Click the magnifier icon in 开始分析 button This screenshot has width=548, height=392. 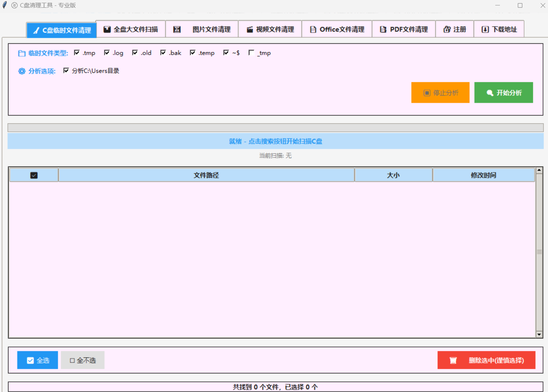(489, 92)
